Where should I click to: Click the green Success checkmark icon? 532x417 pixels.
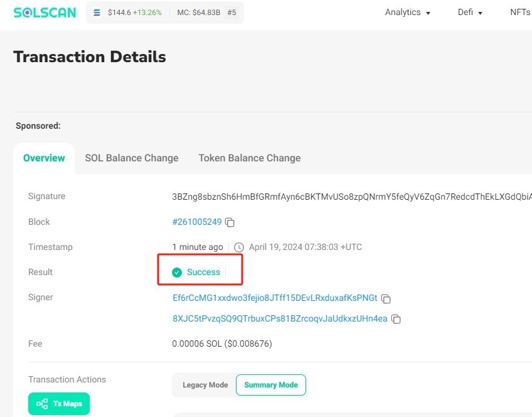pos(177,273)
